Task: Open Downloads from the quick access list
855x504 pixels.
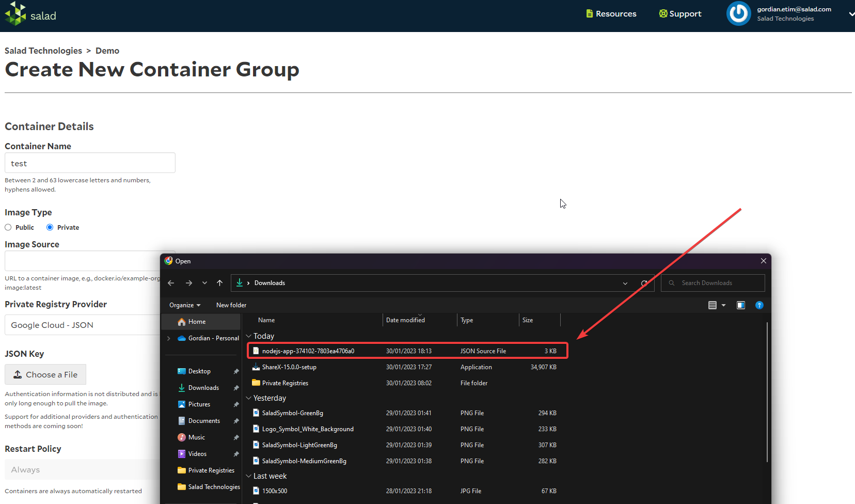Action: [198, 388]
